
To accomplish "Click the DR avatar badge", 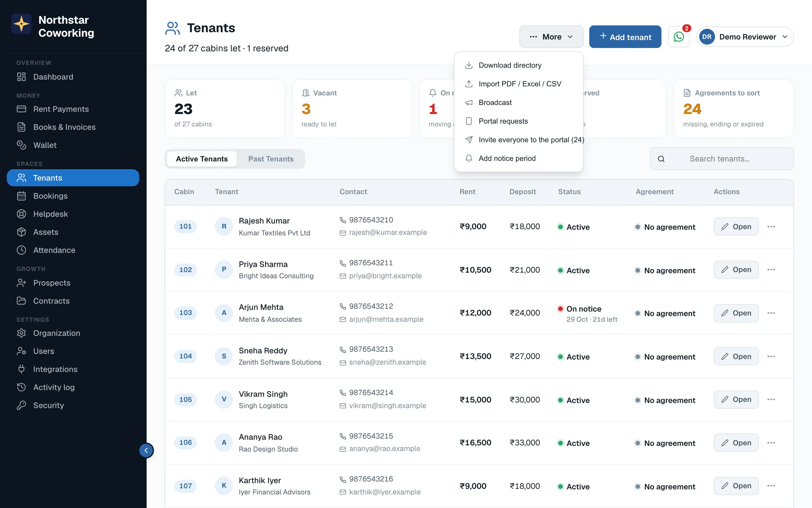I will pos(707,37).
